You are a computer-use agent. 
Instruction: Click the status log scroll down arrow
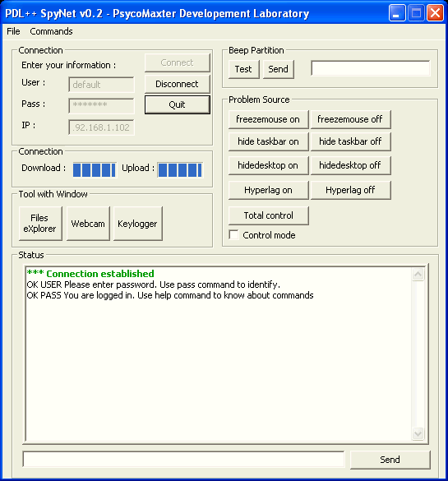click(x=418, y=433)
